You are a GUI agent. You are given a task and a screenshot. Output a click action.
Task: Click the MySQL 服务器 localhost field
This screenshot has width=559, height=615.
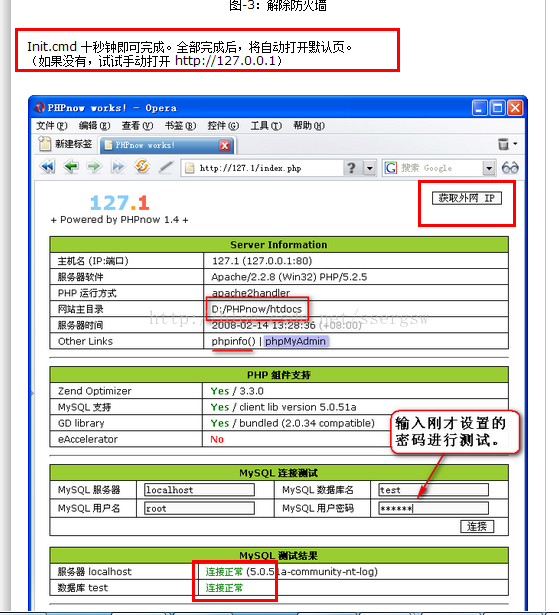coord(199,489)
